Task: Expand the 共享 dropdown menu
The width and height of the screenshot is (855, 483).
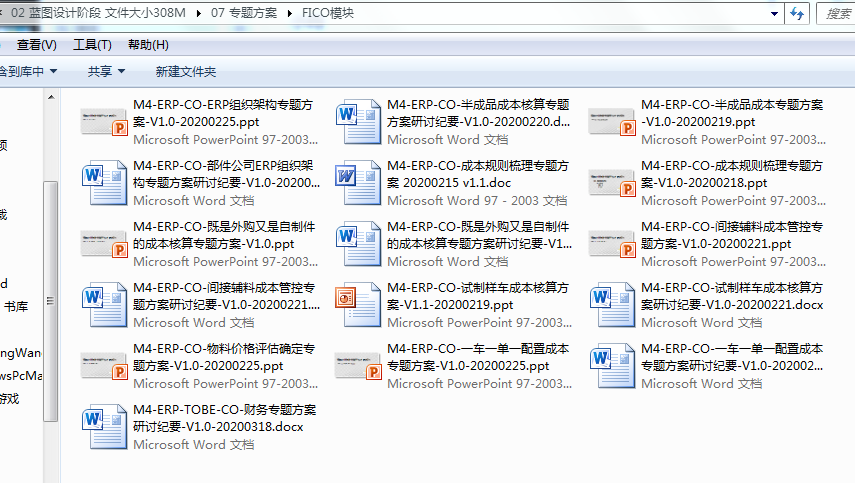Action: tap(106, 72)
